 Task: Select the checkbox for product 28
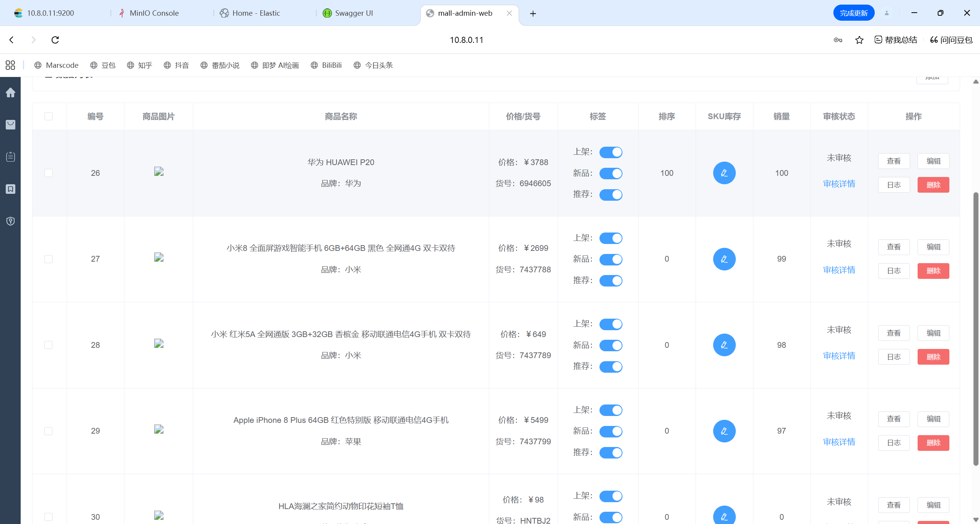point(48,345)
